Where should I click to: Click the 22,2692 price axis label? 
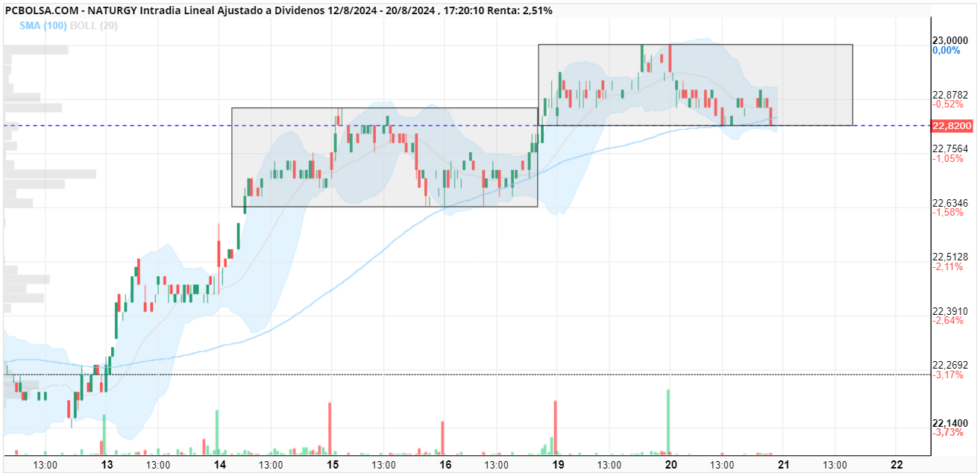tap(950, 365)
